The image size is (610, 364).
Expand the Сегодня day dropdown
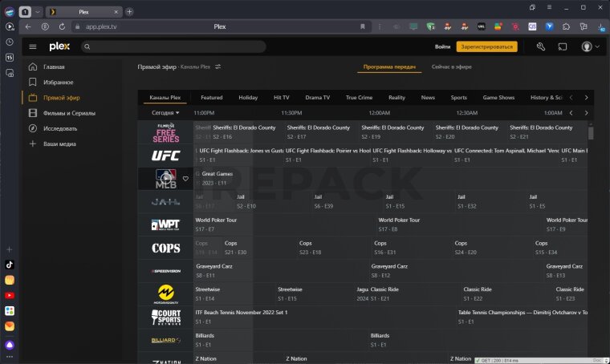coord(166,113)
